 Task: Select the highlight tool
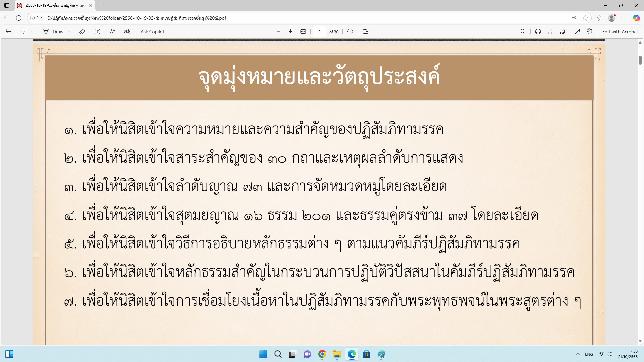(x=23, y=32)
